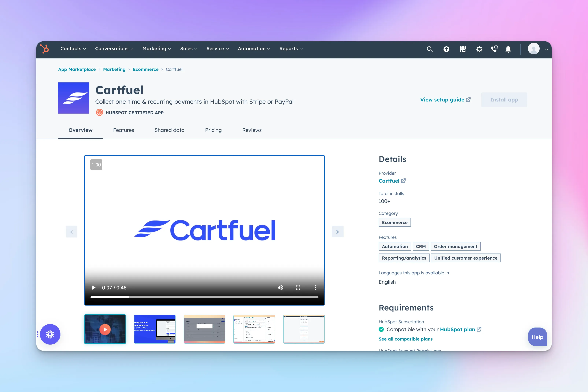Switch to the Pricing tab
The width and height of the screenshot is (588, 392).
coord(214,130)
